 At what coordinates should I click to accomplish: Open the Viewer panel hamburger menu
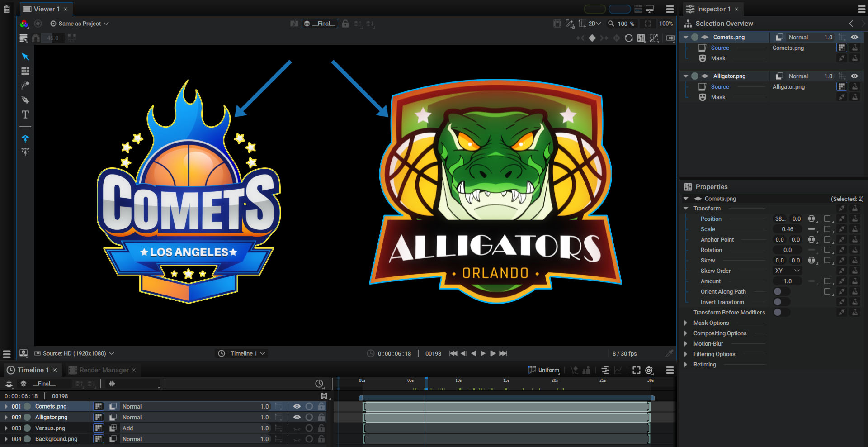[x=670, y=9]
